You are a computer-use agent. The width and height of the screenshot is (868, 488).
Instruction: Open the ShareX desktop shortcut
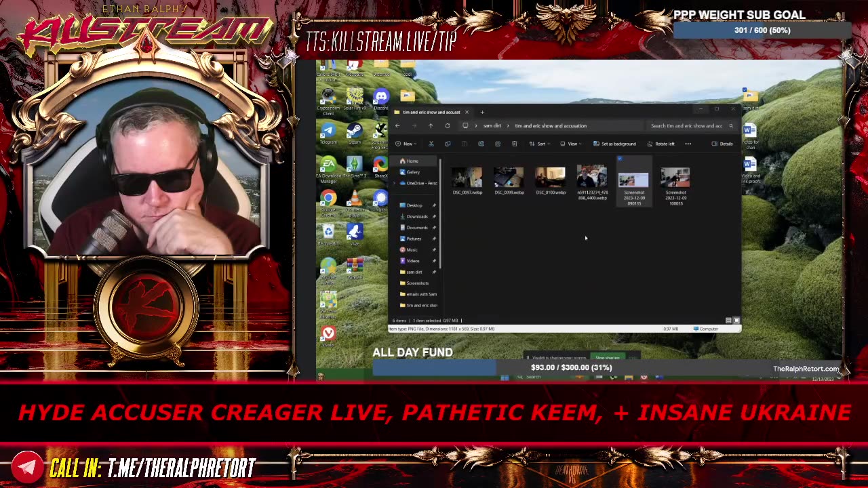(380, 167)
